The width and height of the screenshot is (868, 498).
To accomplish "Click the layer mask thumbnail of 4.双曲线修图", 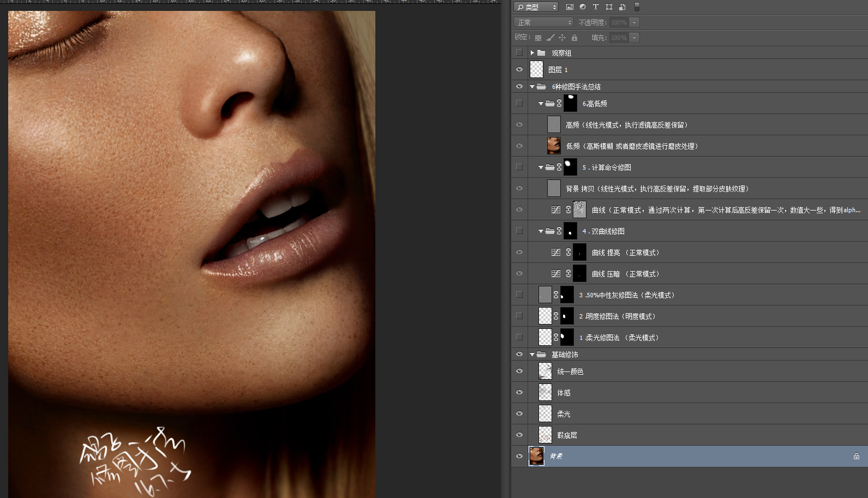I will click(x=570, y=231).
